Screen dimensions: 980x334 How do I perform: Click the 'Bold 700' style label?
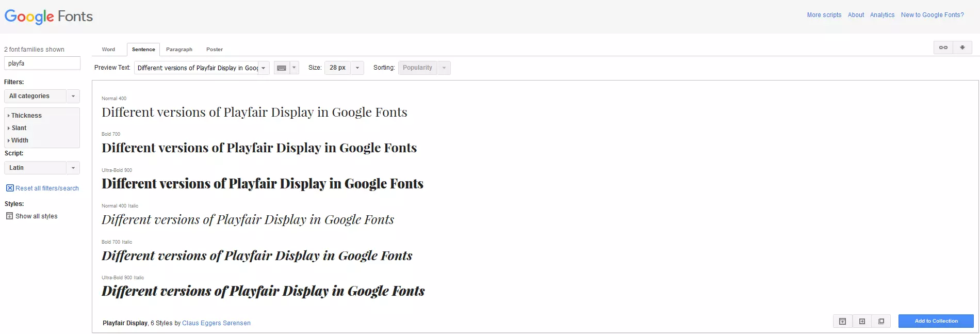click(x=111, y=134)
